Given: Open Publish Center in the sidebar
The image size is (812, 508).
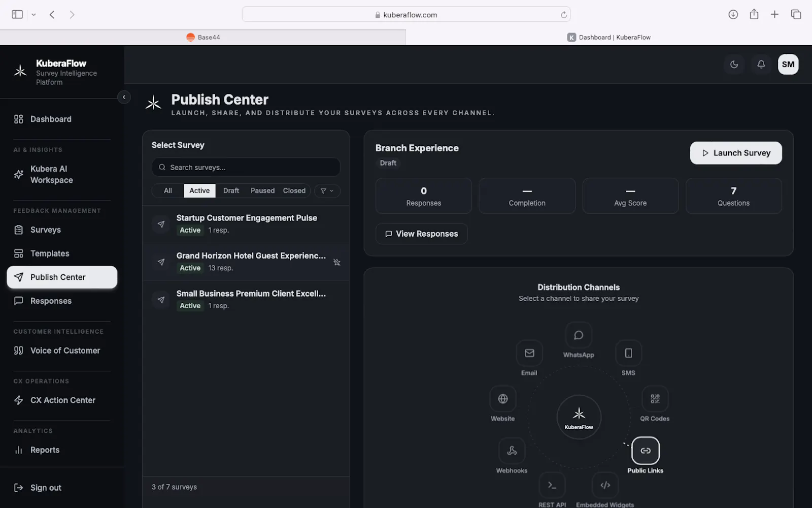Looking at the screenshot, I should tap(62, 277).
